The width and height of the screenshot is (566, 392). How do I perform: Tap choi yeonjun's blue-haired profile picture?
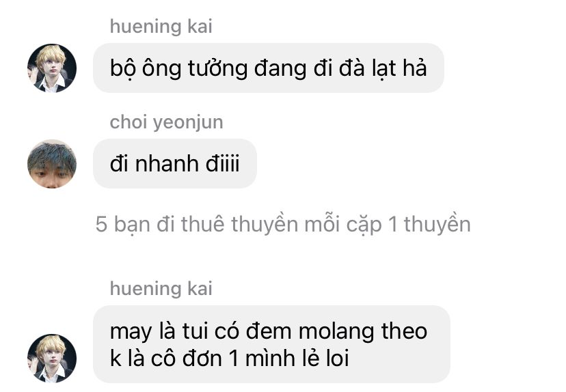tap(52, 164)
